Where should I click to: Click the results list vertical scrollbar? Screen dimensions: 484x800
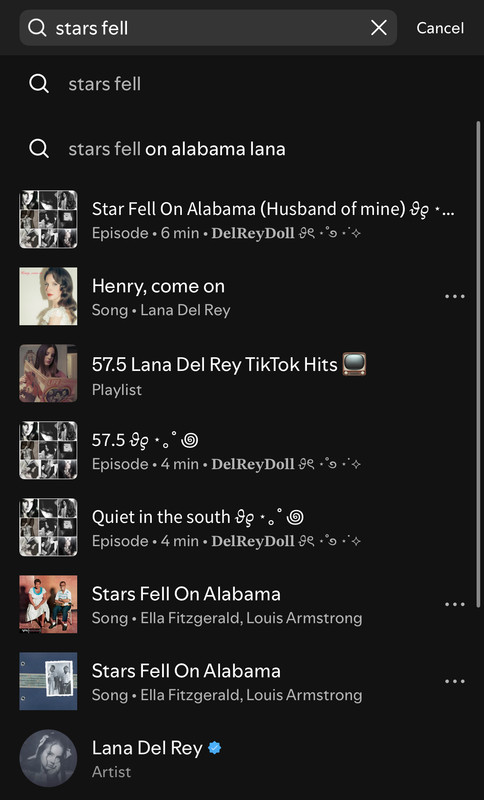[x=478, y=364]
